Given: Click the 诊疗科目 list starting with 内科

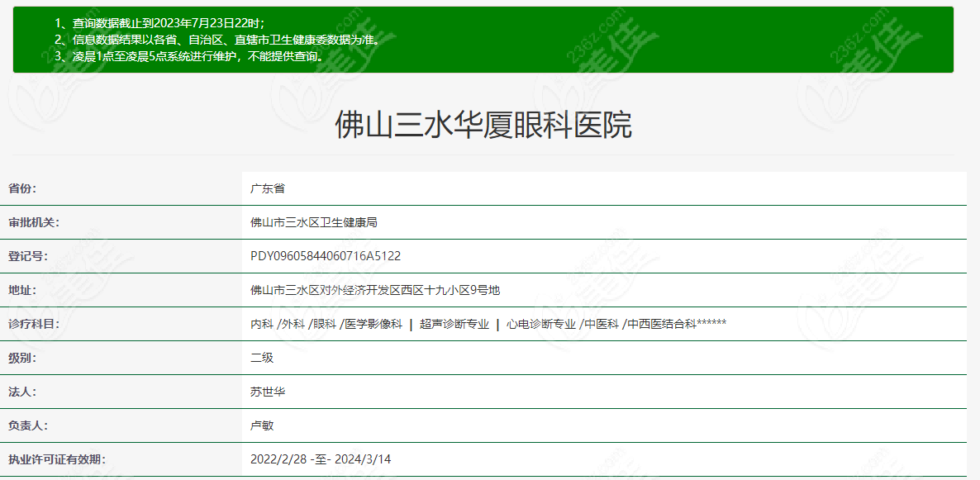Looking at the screenshot, I should (x=488, y=324).
